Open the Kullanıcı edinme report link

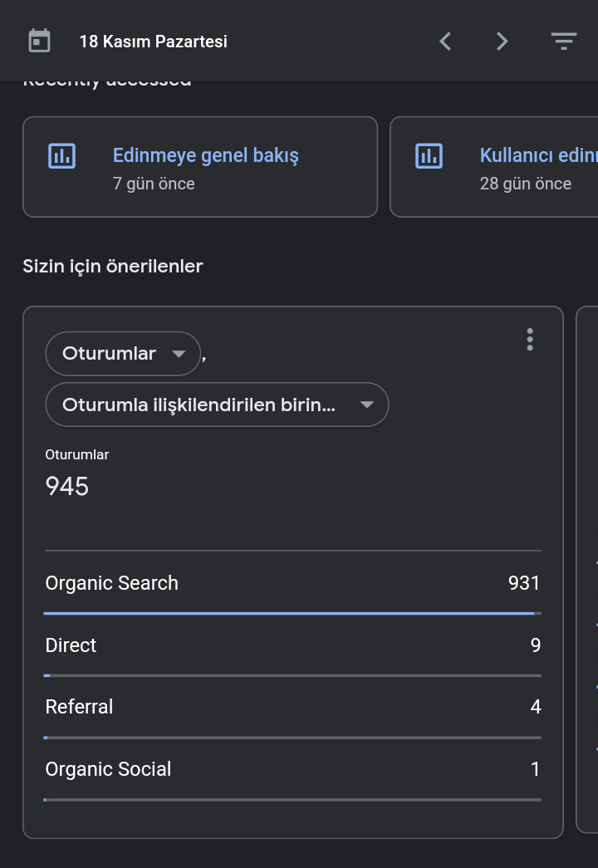click(539, 155)
